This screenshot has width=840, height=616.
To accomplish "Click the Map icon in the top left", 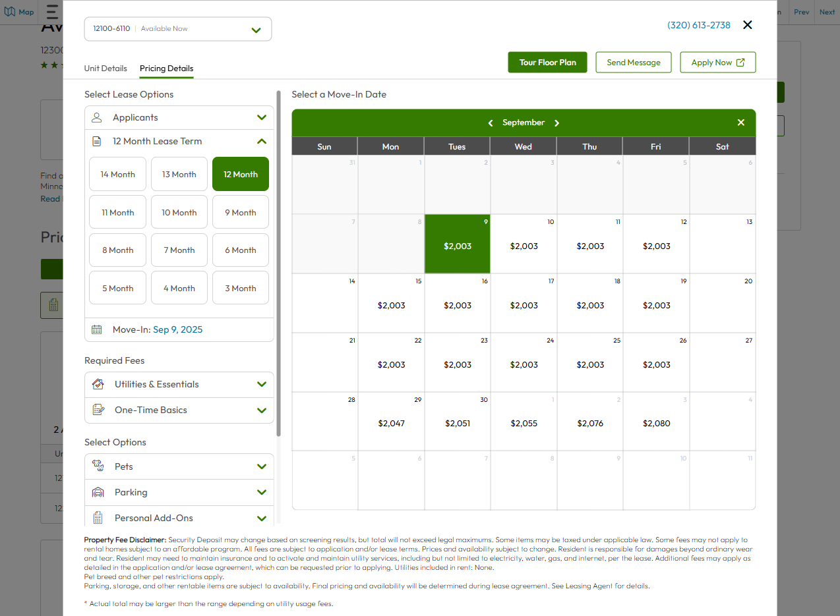I will 10,12.
